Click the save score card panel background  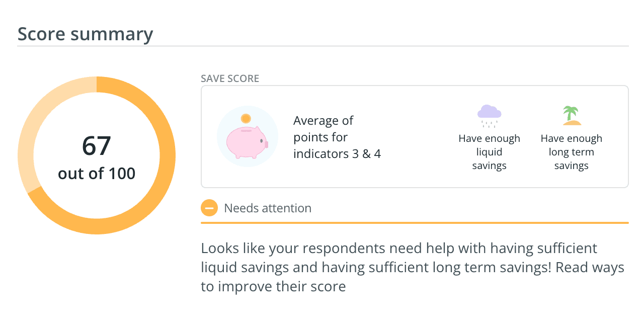point(415,136)
